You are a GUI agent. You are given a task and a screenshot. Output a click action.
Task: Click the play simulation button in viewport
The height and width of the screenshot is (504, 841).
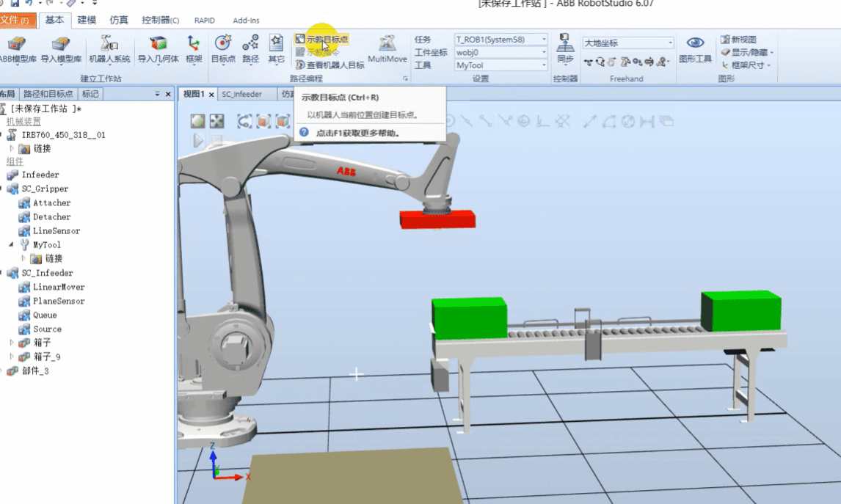click(x=198, y=140)
